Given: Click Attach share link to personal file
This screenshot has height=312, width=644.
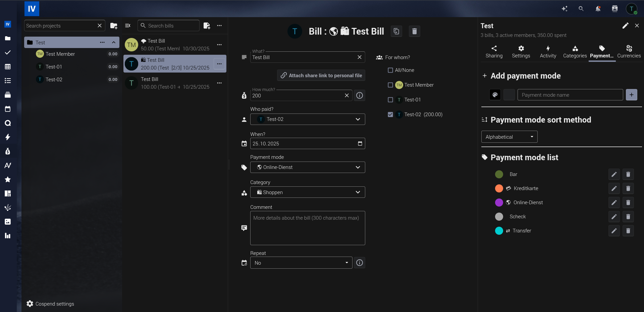Looking at the screenshot, I should 321,75.
